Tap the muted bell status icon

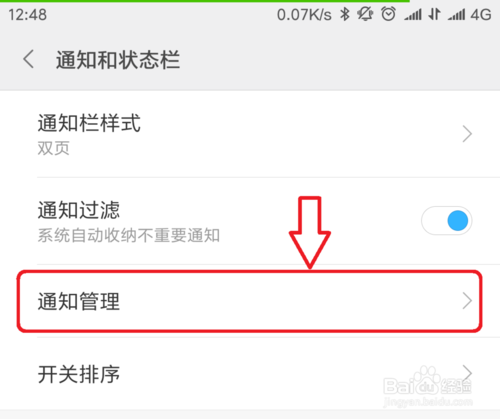(x=365, y=14)
